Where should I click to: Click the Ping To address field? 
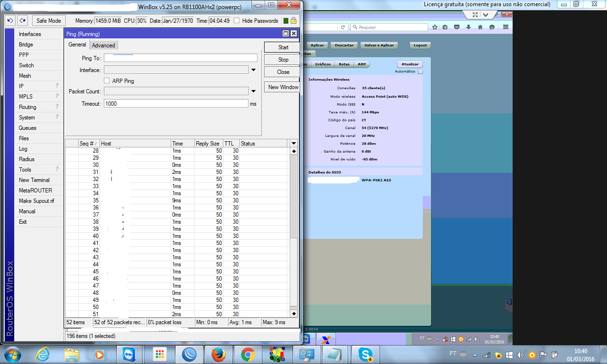click(x=180, y=58)
